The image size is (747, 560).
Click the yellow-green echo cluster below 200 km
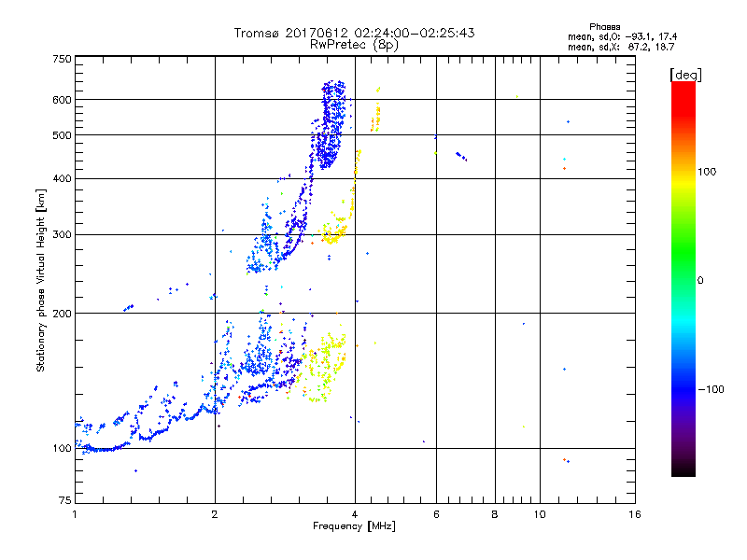coord(324,367)
